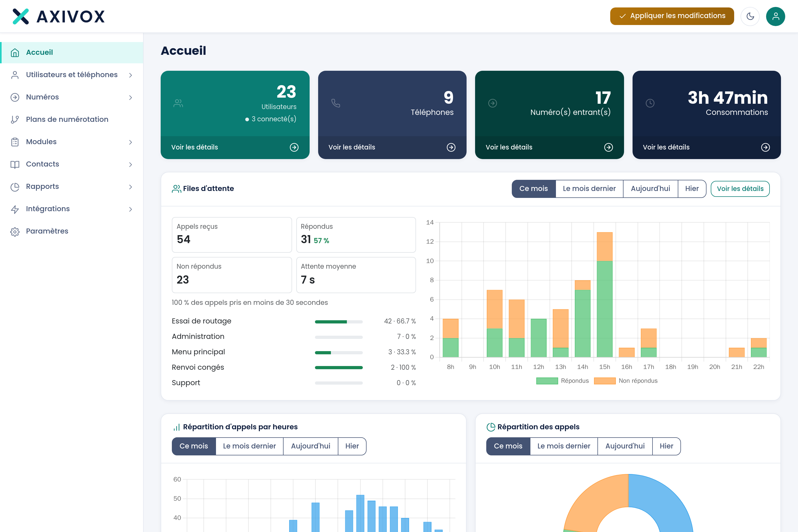Image resolution: width=798 pixels, height=532 pixels.
Task: Click Voir les détails on Téléphones card
Action: click(x=351, y=147)
